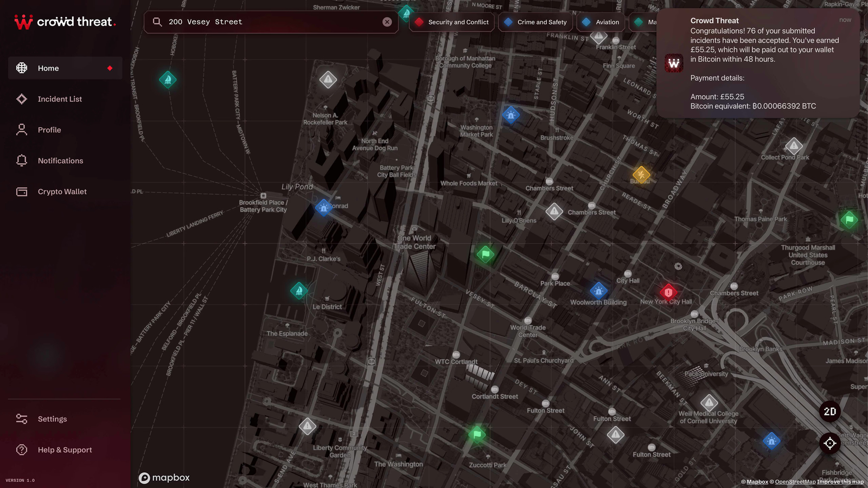Image resolution: width=868 pixels, height=488 pixels.
Task: Switch the map to 2D view
Action: pyautogui.click(x=830, y=412)
